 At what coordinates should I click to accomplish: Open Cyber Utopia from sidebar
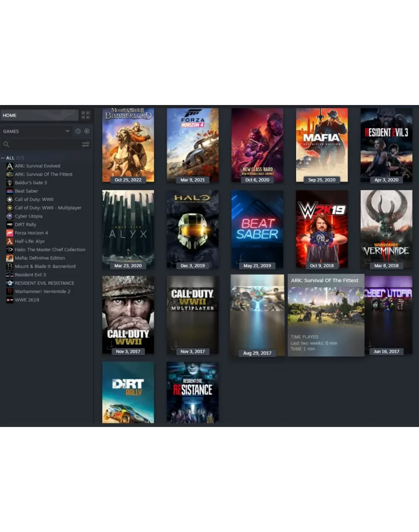[29, 216]
